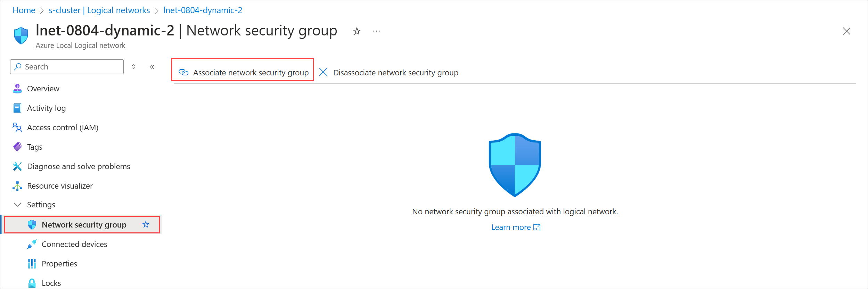This screenshot has width=868, height=289.
Task: Collapse the sidebar menu with double chevron
Action: 152,67
